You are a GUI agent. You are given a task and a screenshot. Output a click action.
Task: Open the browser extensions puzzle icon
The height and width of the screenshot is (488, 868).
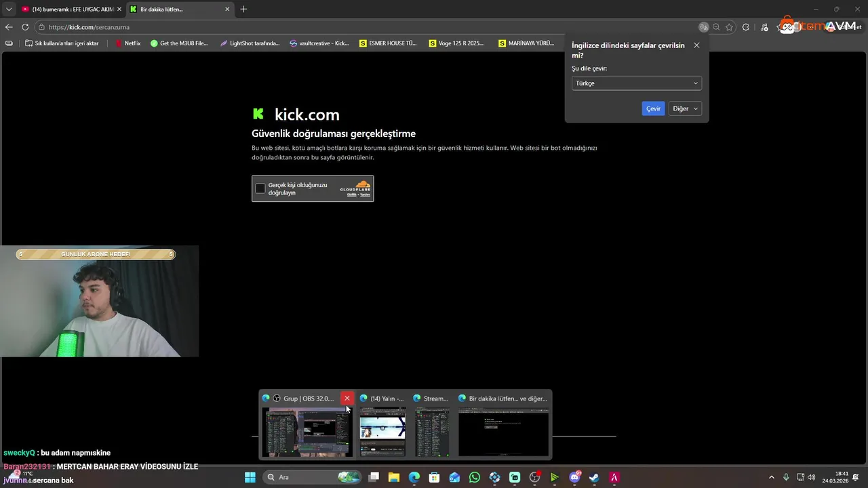(746, 27)
